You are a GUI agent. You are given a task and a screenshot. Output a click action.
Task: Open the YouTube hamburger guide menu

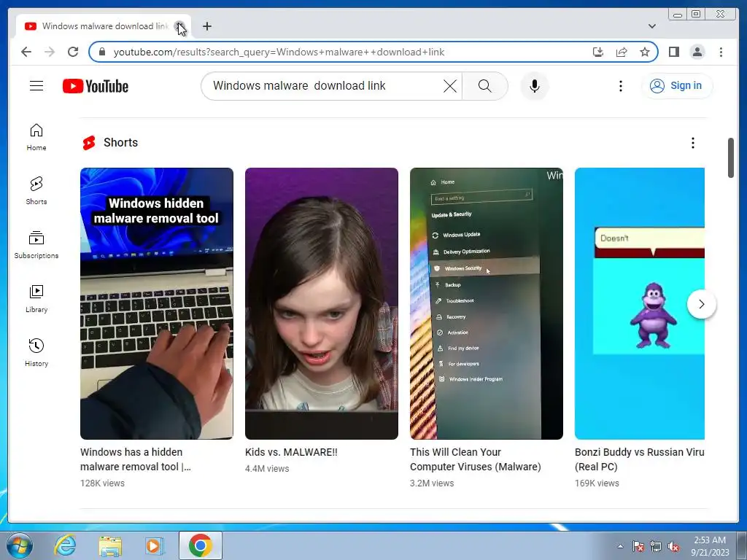36,86
